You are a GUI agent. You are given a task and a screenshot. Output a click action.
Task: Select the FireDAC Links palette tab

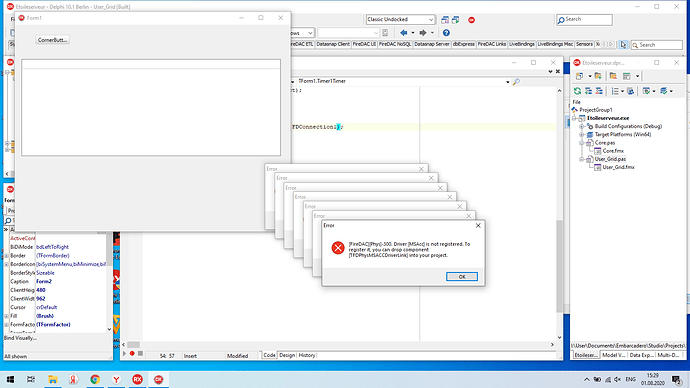coord(492,44)
